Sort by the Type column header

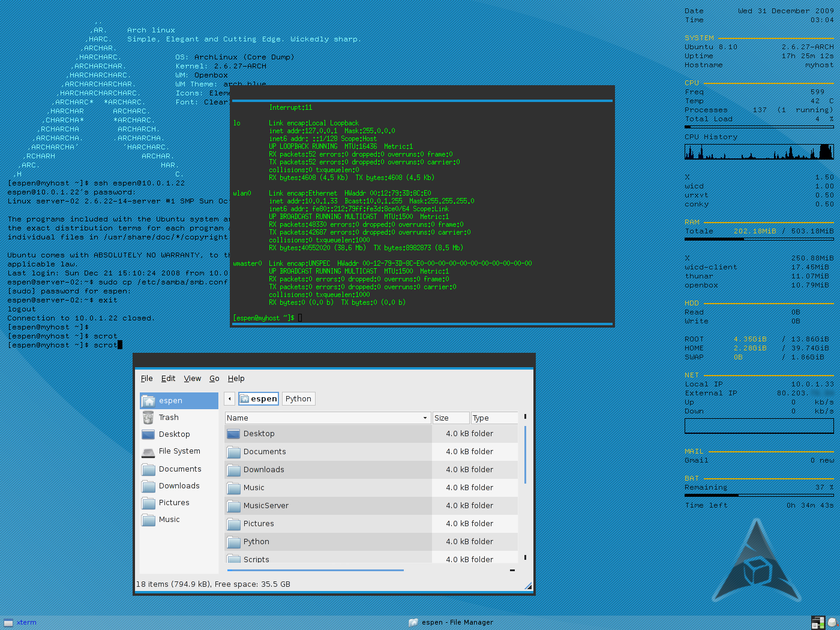click(x=494, y=418)
